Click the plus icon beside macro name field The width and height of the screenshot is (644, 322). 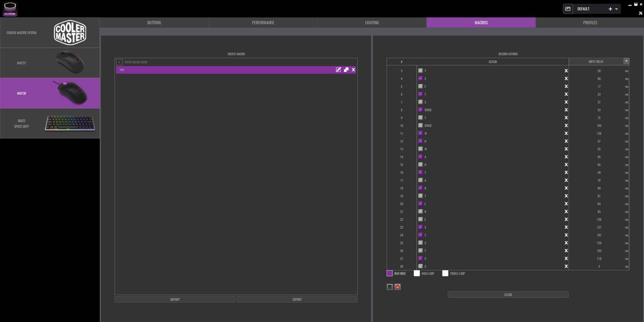[x=119, y=62]
